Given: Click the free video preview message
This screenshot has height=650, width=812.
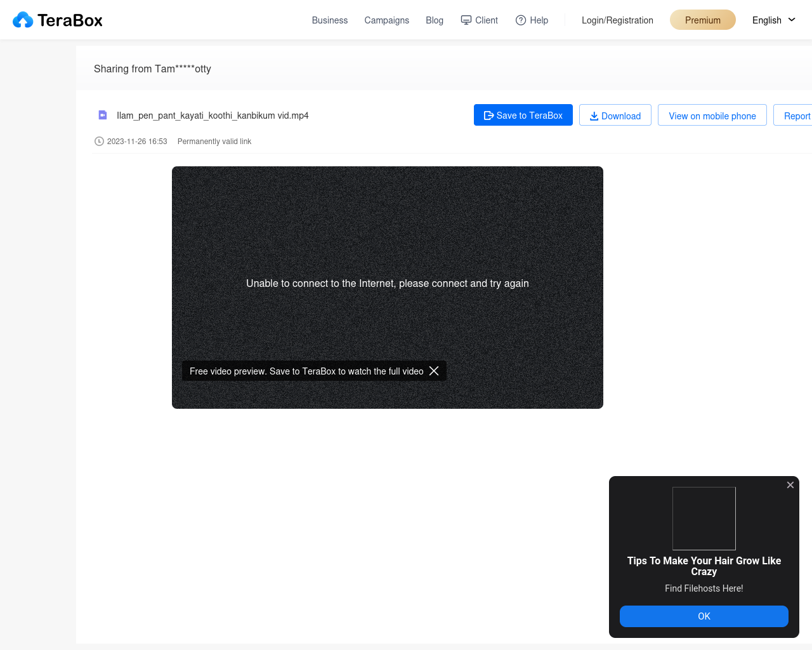Looking at the screenshot, I should coord(306,371).
